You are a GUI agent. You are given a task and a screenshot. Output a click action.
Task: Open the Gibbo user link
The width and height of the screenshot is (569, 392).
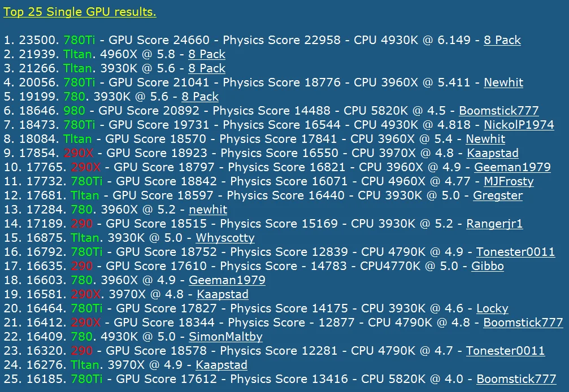coord(488,266)
